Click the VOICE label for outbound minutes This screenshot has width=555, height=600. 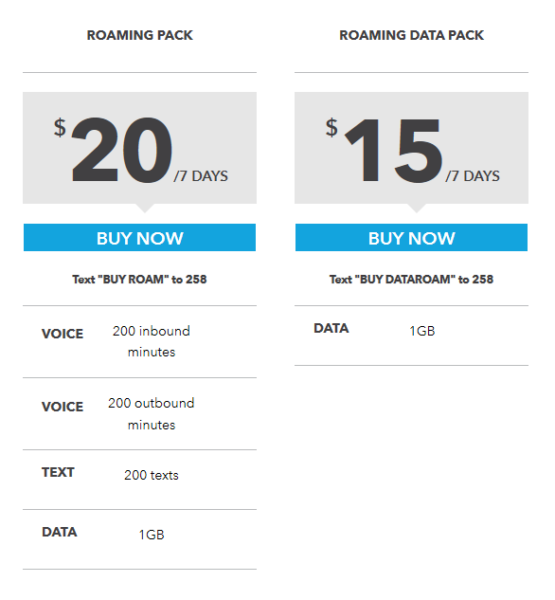62,406
